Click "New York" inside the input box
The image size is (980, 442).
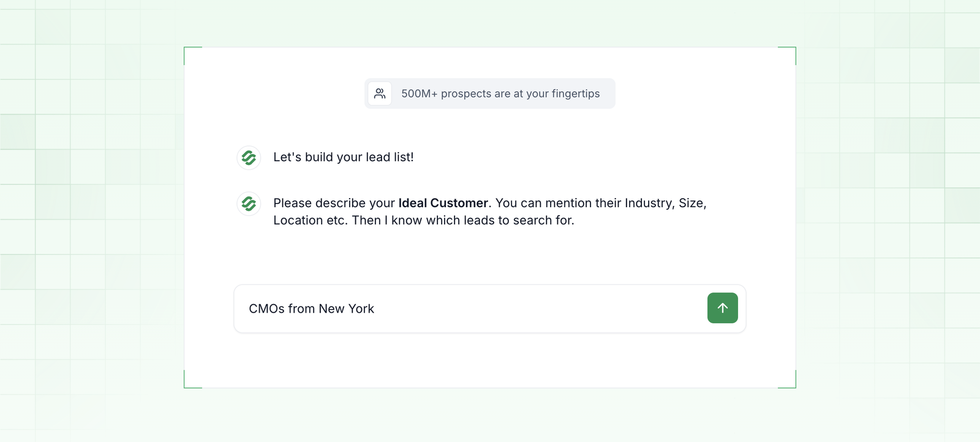346,309
